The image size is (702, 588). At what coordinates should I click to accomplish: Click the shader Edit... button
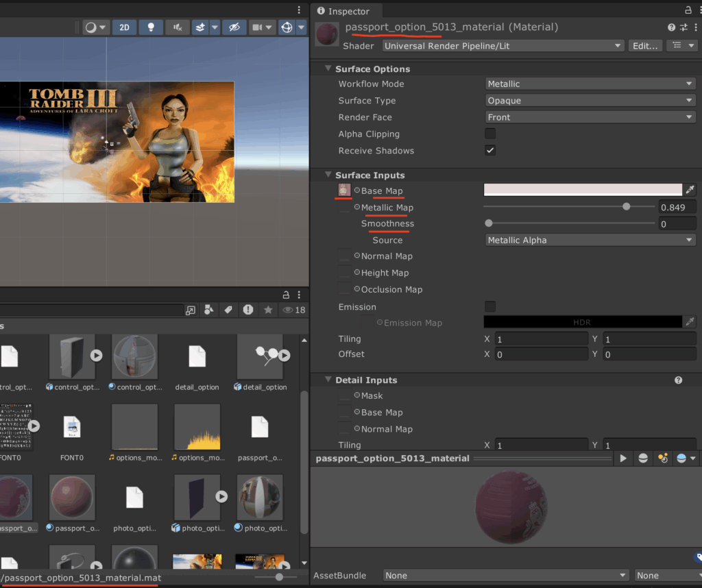click(645, 46)
